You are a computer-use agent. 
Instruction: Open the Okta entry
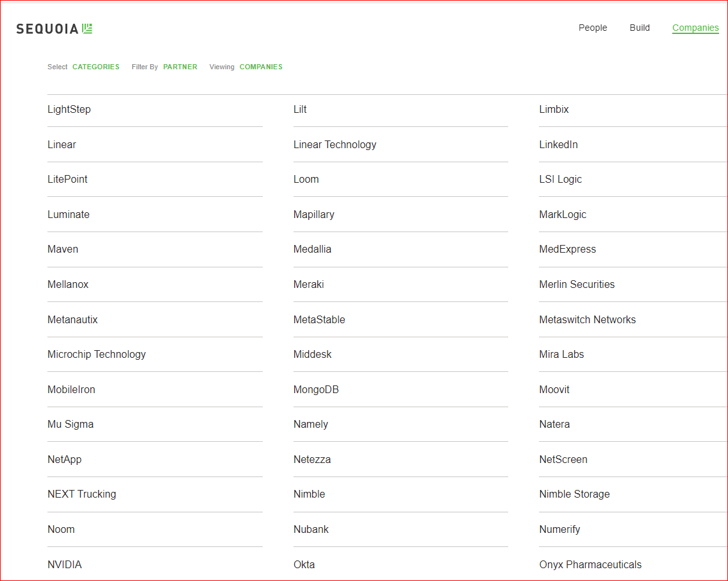[304, 565]
